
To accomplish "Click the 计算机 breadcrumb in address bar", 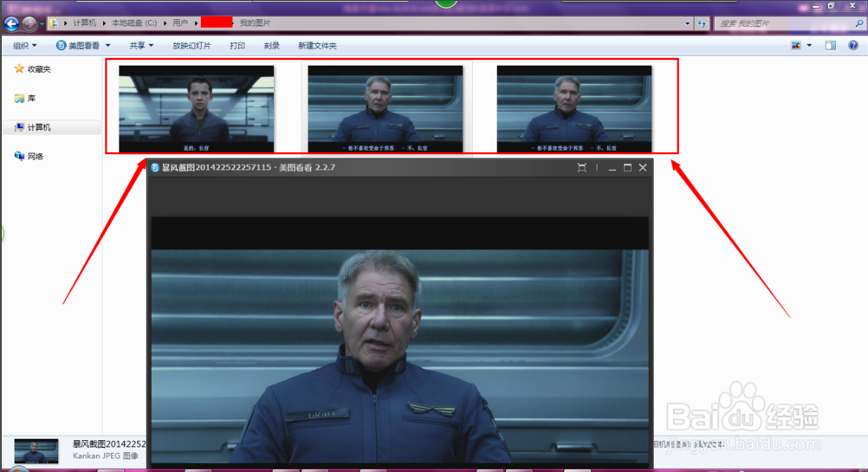I will click(x=84, y=23).
